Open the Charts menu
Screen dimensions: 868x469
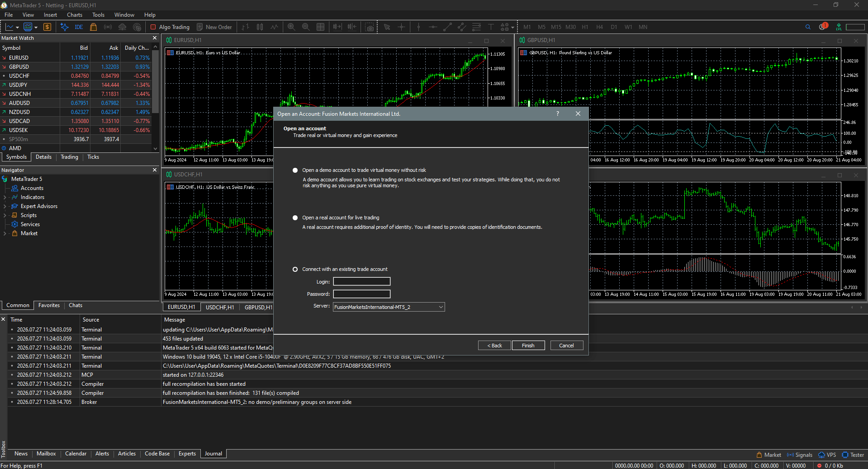tap(75, 15)
